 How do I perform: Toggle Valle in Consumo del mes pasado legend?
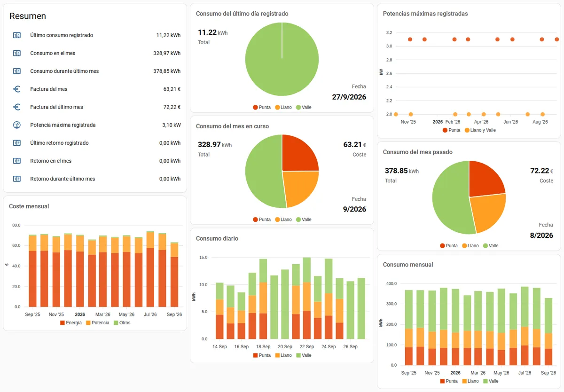click(x=491, y=246)
